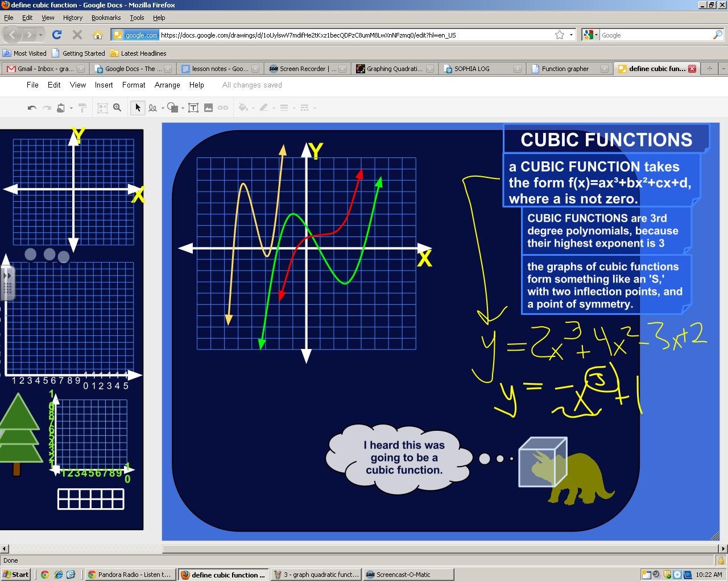
Task: Select the Text box tool
Action: (x=194, y=107)
